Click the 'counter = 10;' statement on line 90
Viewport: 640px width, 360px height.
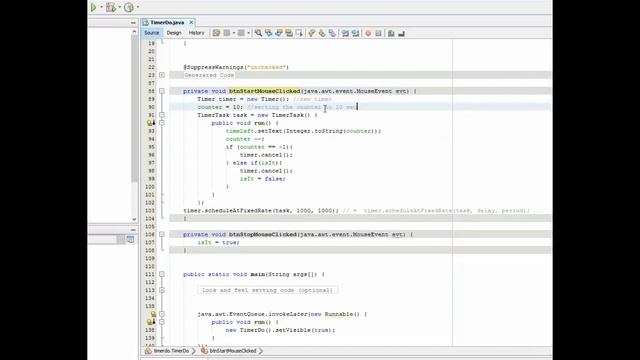[x=220, y=107]
